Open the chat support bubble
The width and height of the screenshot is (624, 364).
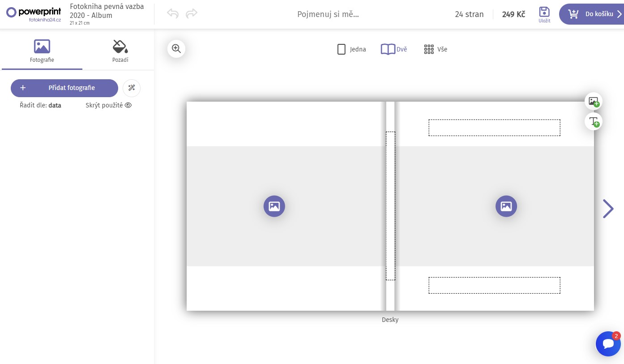click(608, 344)
